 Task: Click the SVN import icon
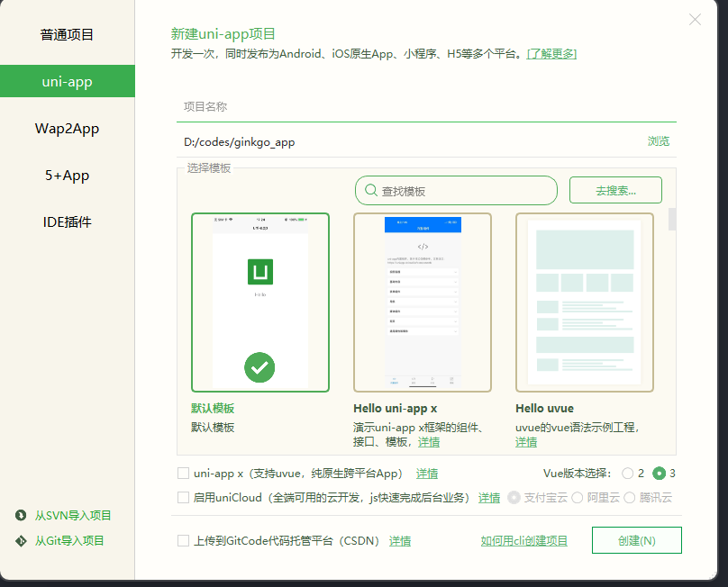click(x=21, y=515)
